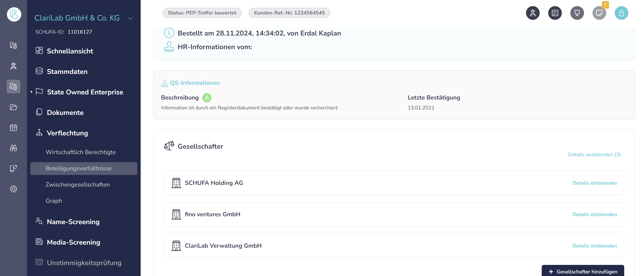This screenshot has width=644, height=276.
Task: Click the note-edit icon with warning badge
Action: pyautogui.click(x=599, y=13)
